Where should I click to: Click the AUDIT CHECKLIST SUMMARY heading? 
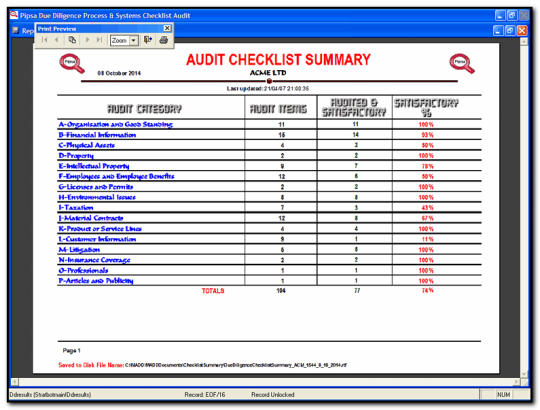click(x=278, y=60)
